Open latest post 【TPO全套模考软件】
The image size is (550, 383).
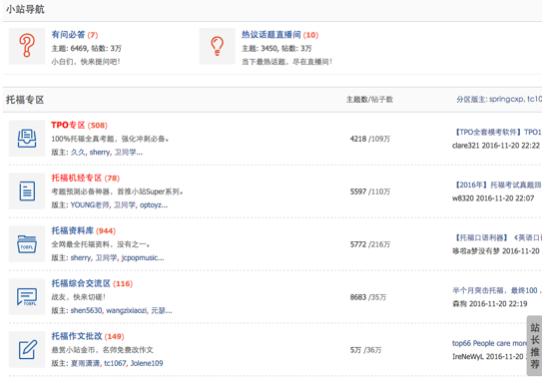click(x=498, y=132)
